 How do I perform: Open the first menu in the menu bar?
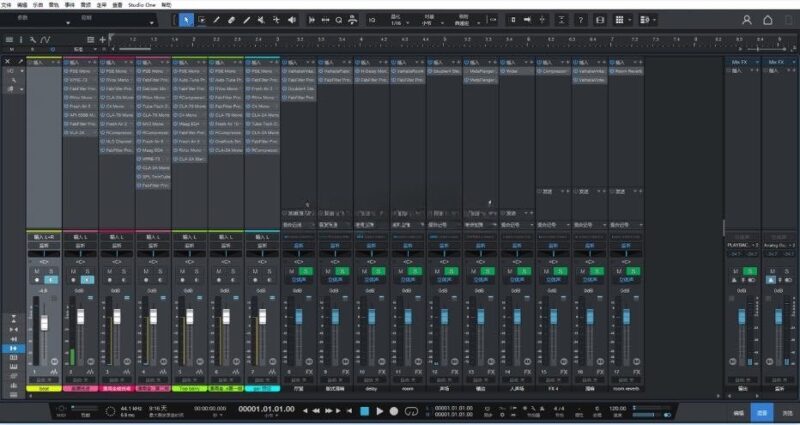click(x=6, y=4)
